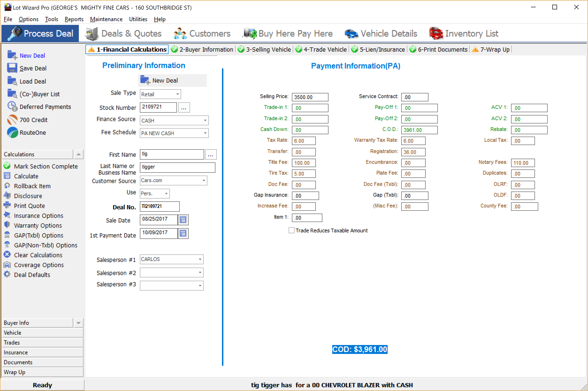Go to 5-Lien/Insurance tab
This screenshot has height=391, width=588.
(378, 49)
